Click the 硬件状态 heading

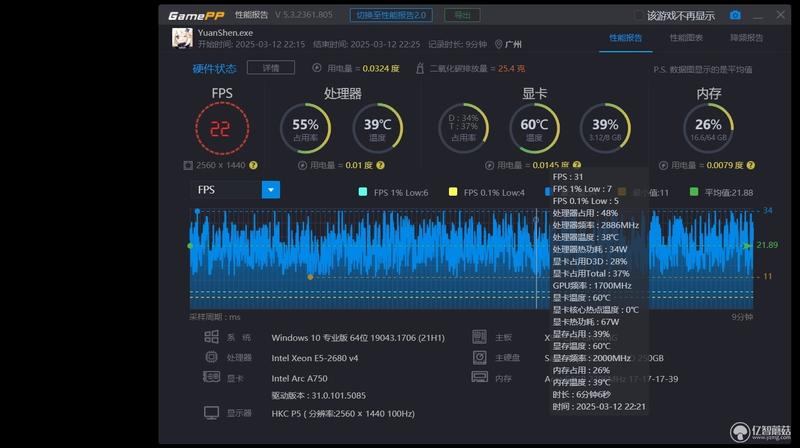[214, 68]
